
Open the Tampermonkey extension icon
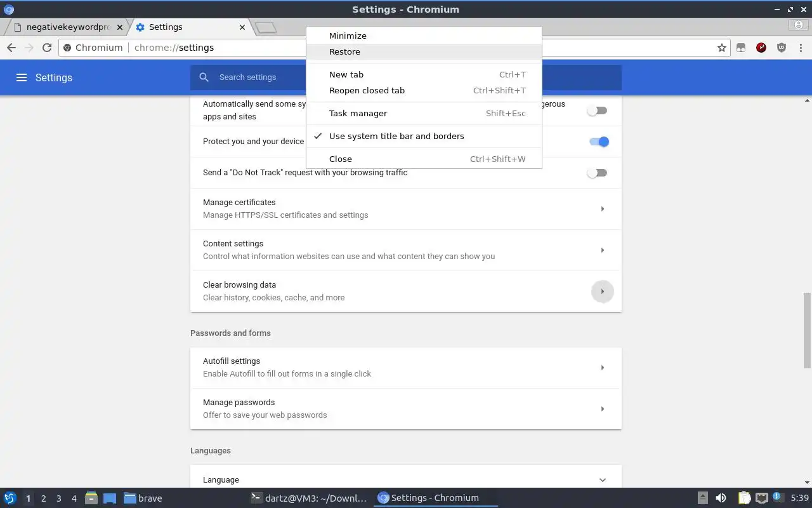[x=741, y=48]
